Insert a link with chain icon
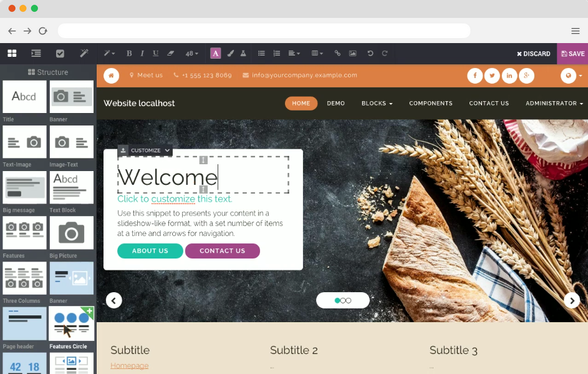Screen dimensions: 588x374 [x=337, y=53]
